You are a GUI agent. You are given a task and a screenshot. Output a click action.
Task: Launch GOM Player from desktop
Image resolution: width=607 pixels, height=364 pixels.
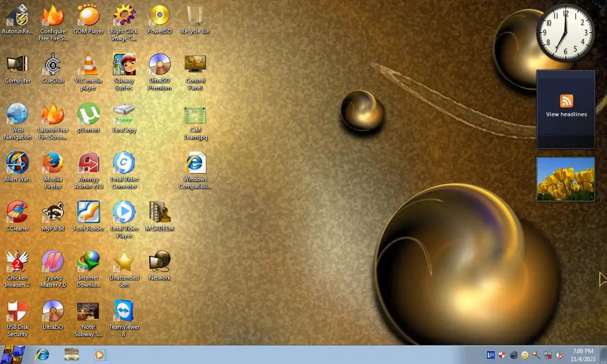tap(89, 19)
